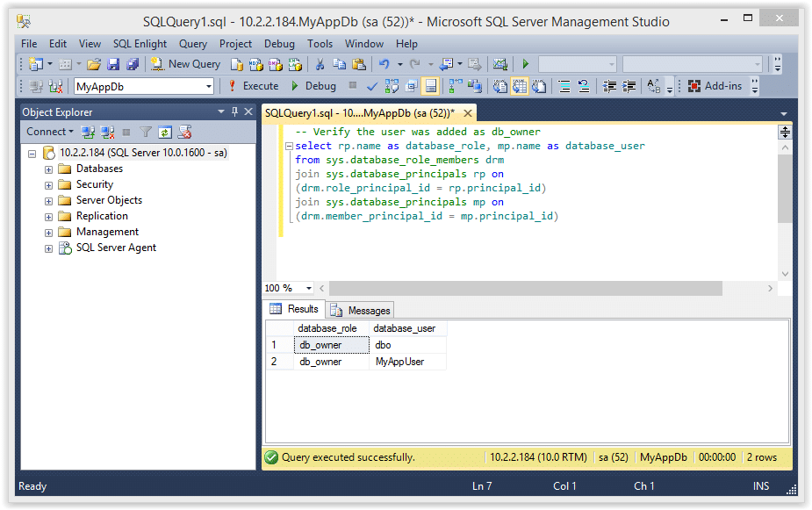Image resolution: width=812 pixels, height=510 pixels.
Task: Expand the Databases folder node
Action: pyautogui.click(x=48, y=169)
